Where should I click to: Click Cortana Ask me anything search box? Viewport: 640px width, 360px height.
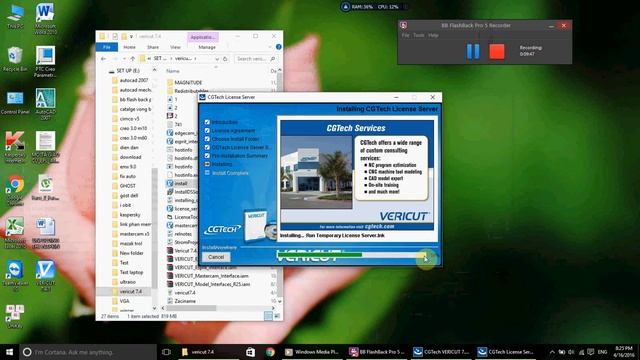click(88, 352)
